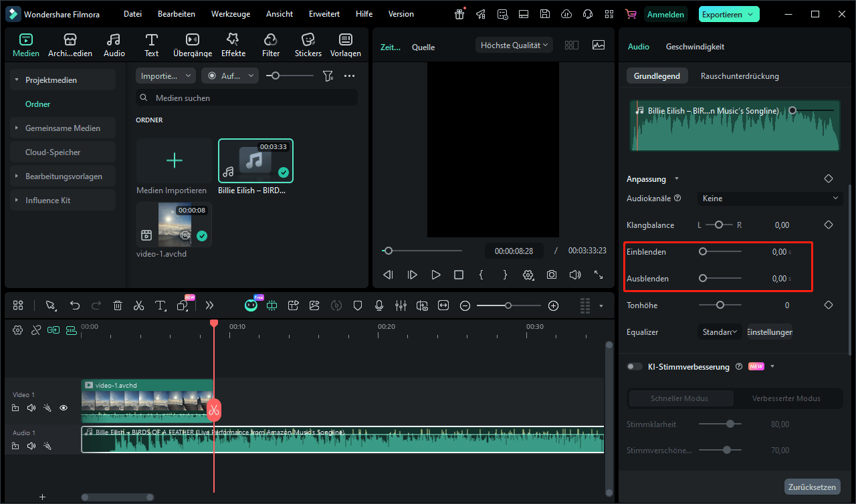This screenshot has width=856, height=504.
Task: Open the Stickers media panel
Action: coord(308,45)
